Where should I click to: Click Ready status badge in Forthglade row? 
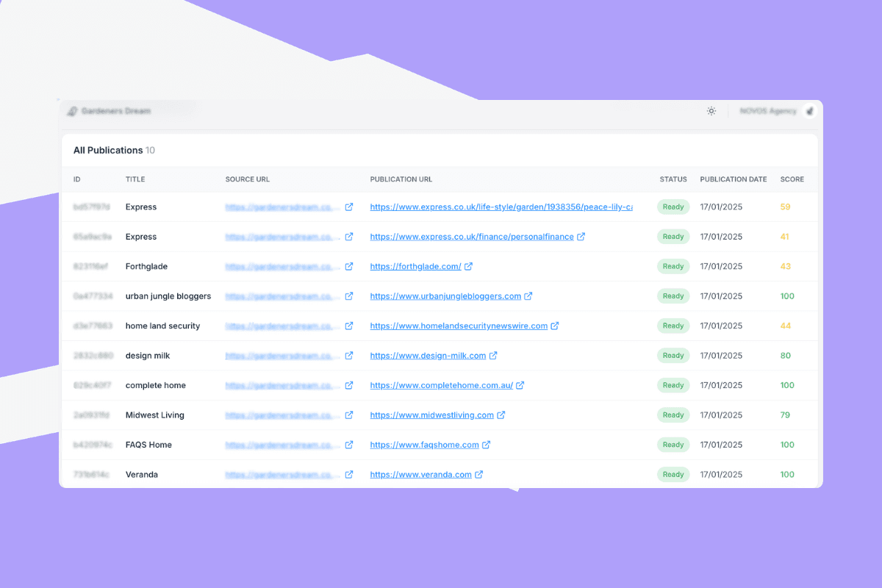[673, 266]
